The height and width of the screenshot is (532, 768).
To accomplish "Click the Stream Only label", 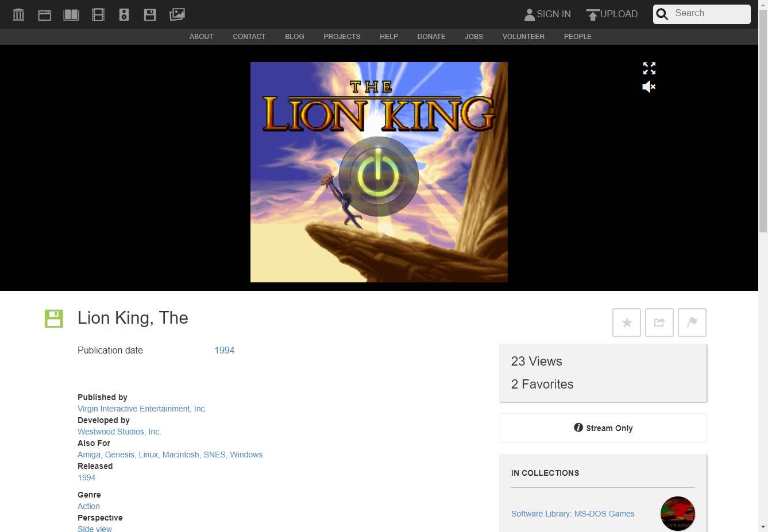I will [609, 428].
